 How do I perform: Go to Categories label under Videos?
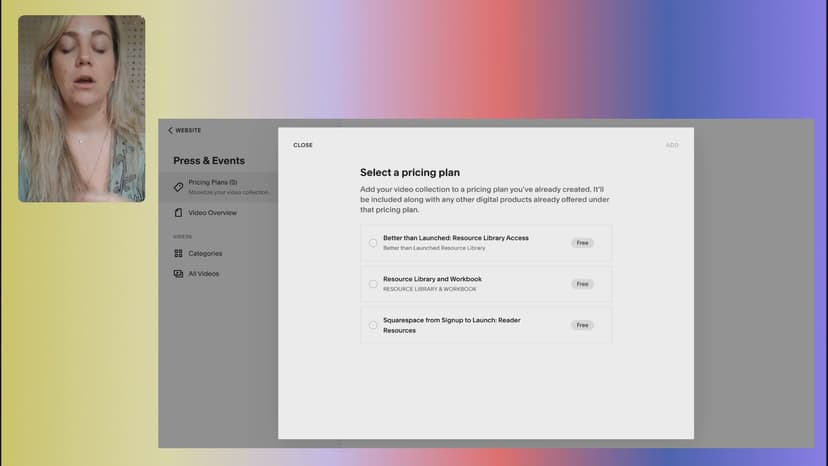tap(205, 253)
